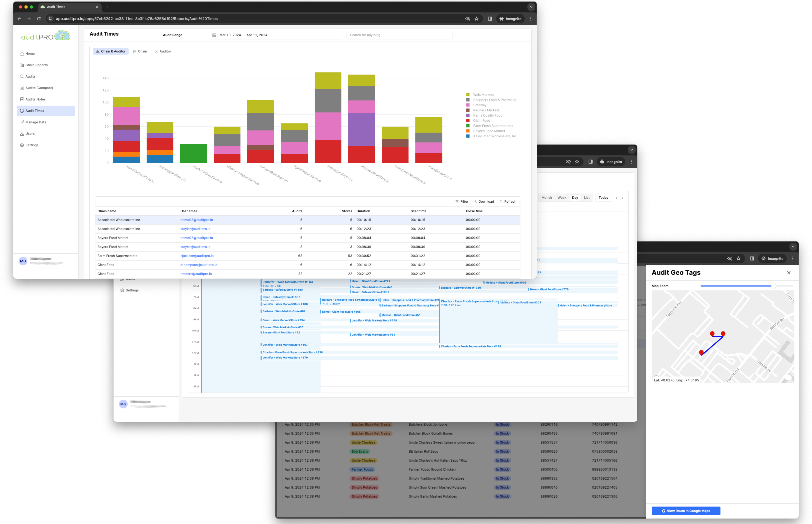Download the audit times table
This screenshot has width=812, height=524.
point(483,202)
